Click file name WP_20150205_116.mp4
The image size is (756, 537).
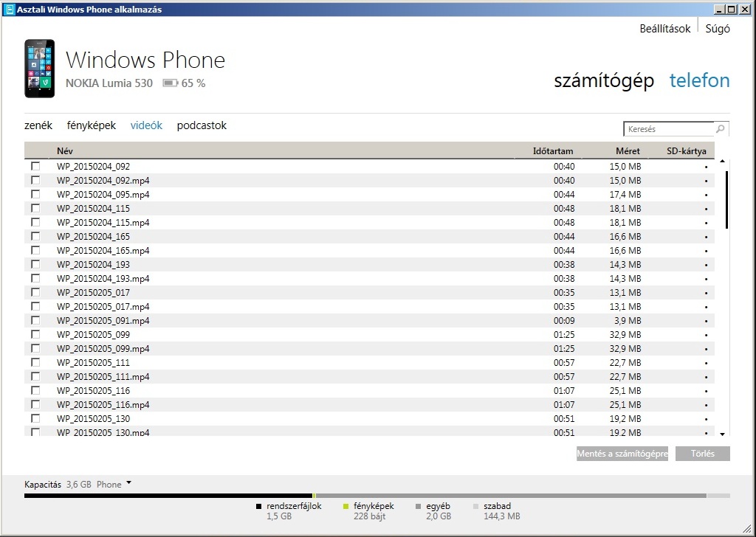point(103,404)
